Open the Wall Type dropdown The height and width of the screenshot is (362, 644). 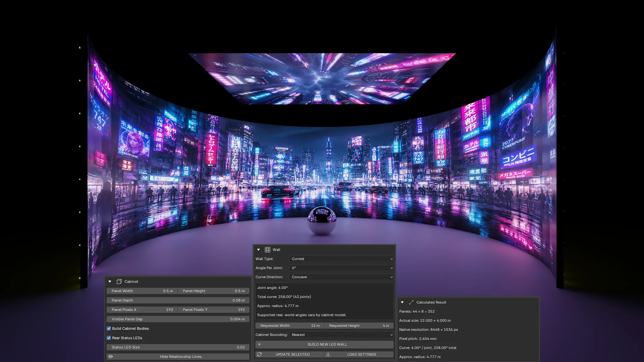point(341,259)
